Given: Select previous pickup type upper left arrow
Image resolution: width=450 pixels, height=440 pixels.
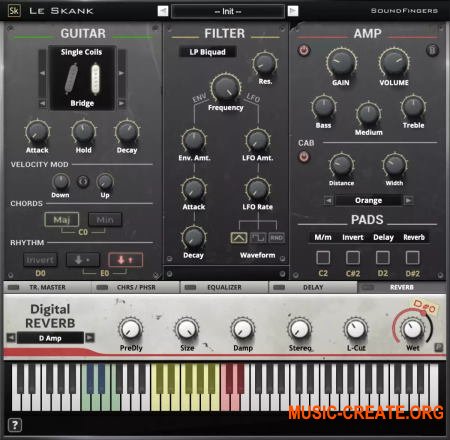Looking at the screenshot, I should (x=42, y=73).
